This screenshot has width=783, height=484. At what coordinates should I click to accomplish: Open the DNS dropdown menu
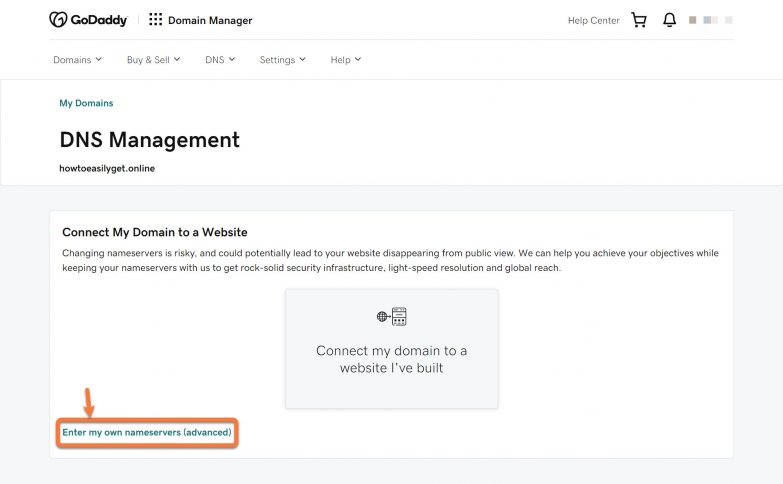[x=220, y=60]
